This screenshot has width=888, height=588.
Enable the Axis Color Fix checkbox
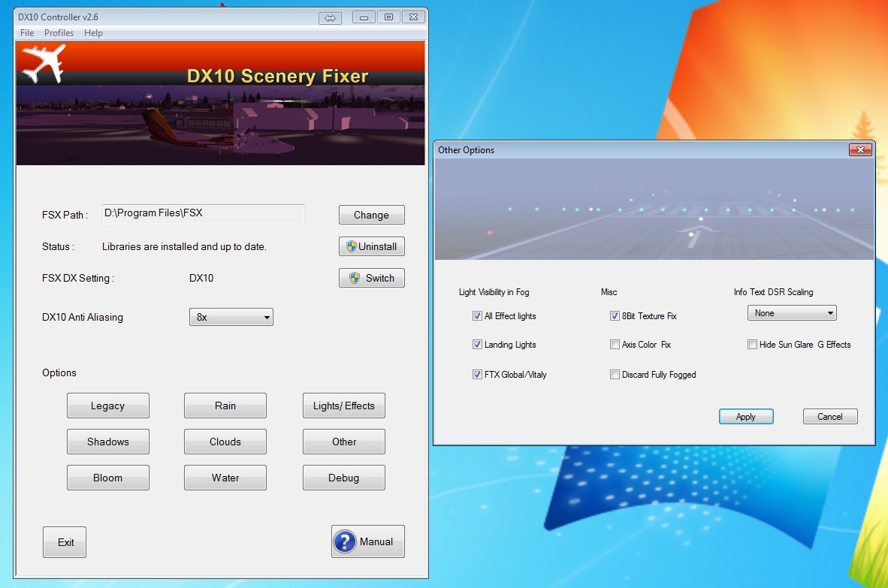615,344
